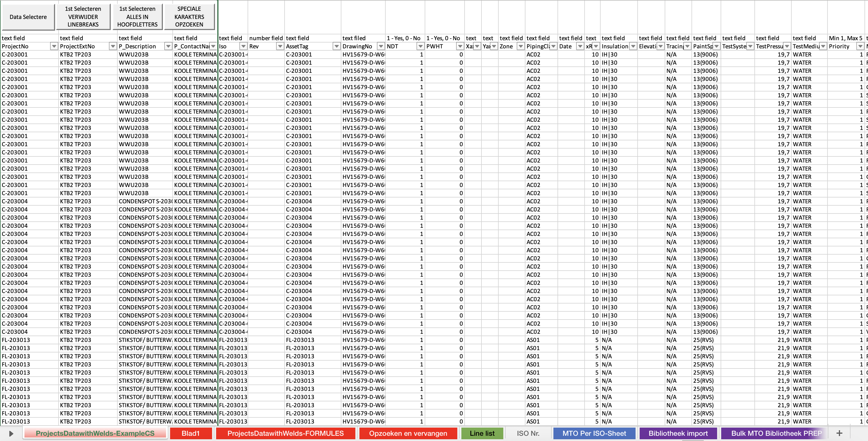Open the ProjectExtNo filter dropdown
The height and width of the screenshot is (441, 868).
113,47
